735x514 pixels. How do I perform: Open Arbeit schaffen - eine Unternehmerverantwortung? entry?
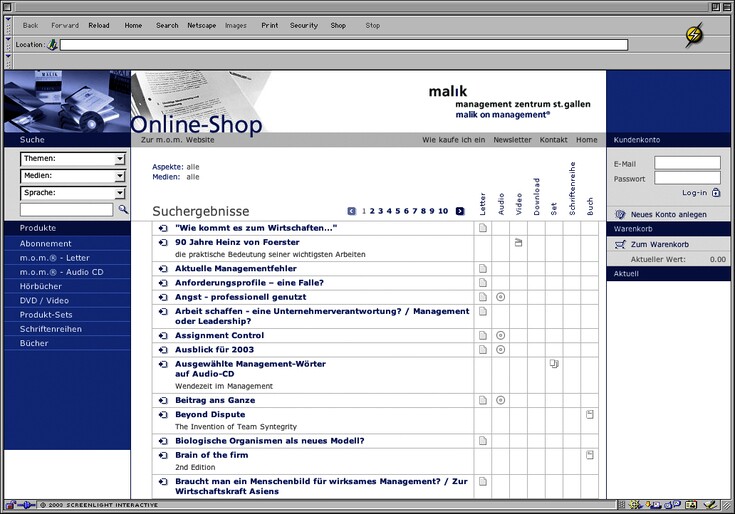tap(322, 316)
